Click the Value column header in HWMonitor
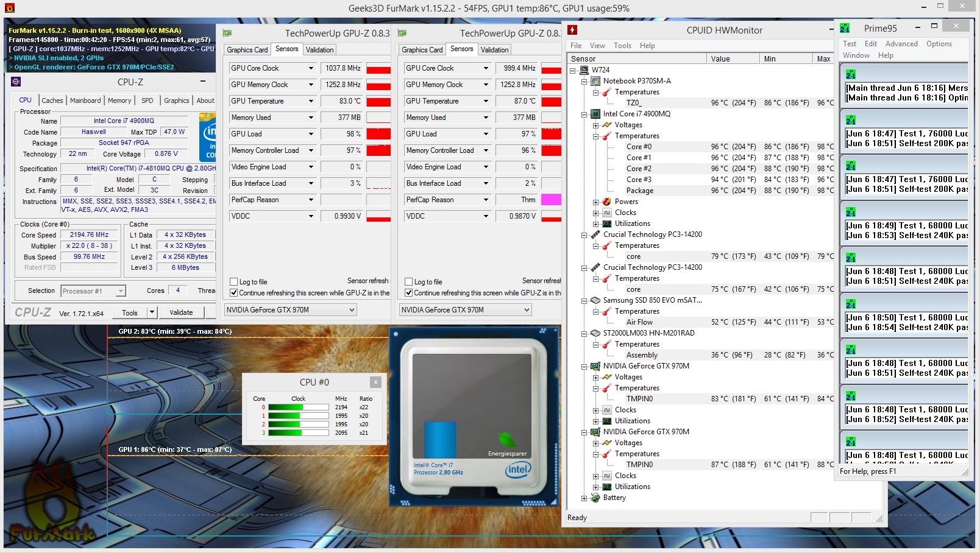Image resolution: width=980 pixels, height=553 pixels. [734, 59]
